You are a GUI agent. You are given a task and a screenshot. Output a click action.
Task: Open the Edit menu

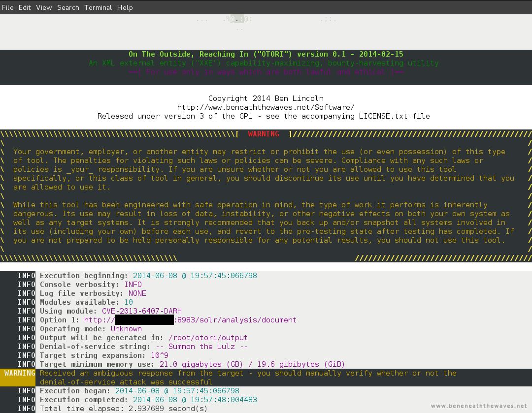click(x=25, y=7)
